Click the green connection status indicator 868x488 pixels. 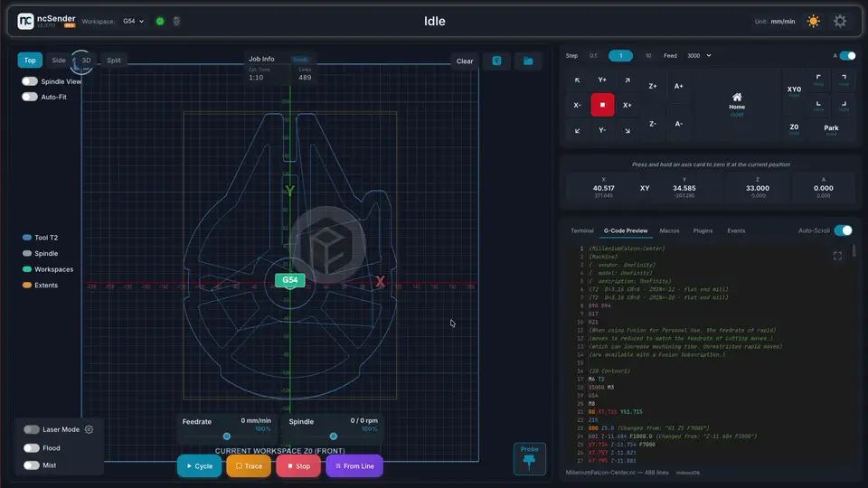pyautogui.click(x=160, y=21)
